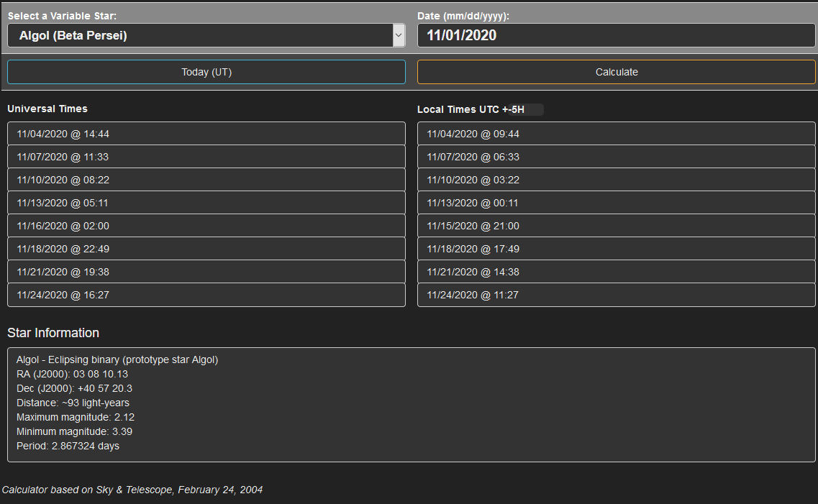Click the date input field showing 11/01/2020

click(x=616, y=35)
